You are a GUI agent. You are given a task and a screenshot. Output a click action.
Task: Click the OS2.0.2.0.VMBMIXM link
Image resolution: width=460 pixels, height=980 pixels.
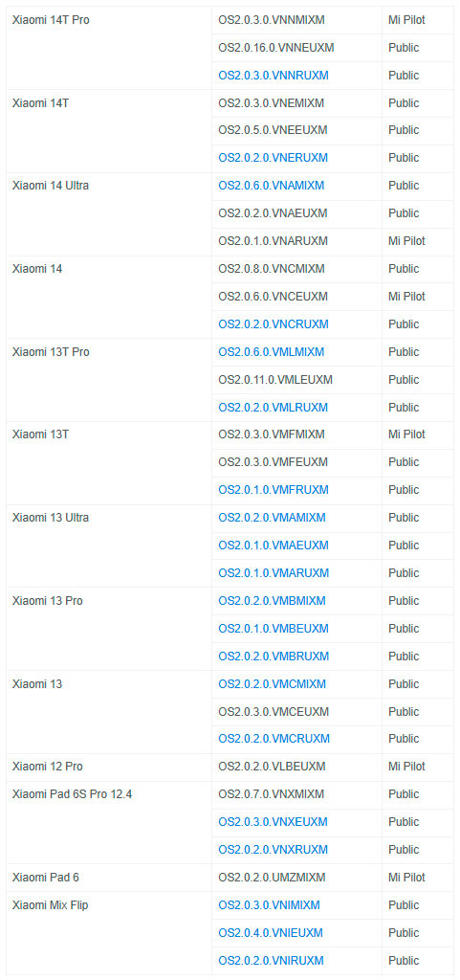click(272, 601)
